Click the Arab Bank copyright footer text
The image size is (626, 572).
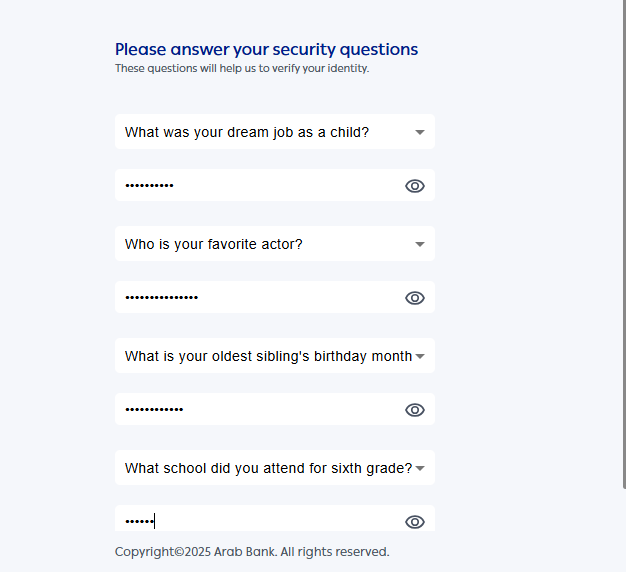(252, 552)
